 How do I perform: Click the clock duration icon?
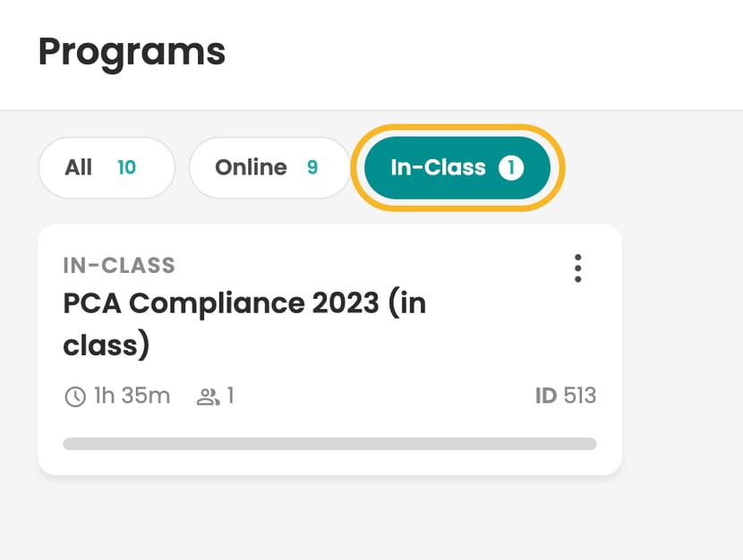(75, 396)
